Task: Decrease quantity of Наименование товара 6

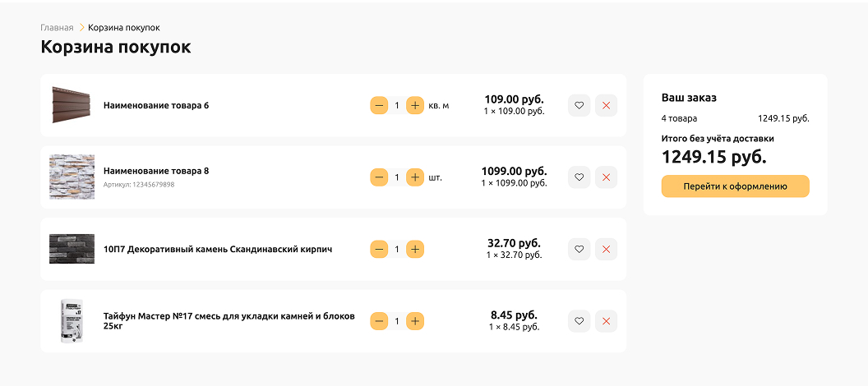Action: (379, 105)
